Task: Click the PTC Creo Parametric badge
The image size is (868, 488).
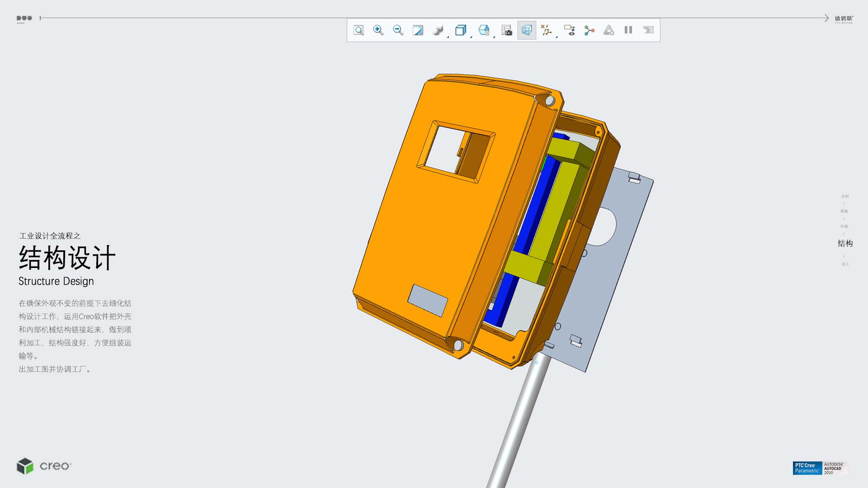Action: click(807, 468)
